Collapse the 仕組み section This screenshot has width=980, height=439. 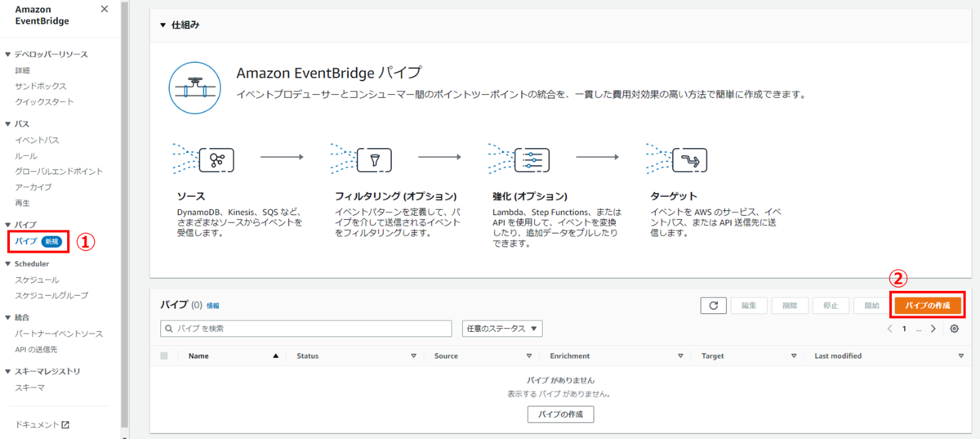point(163,25)
